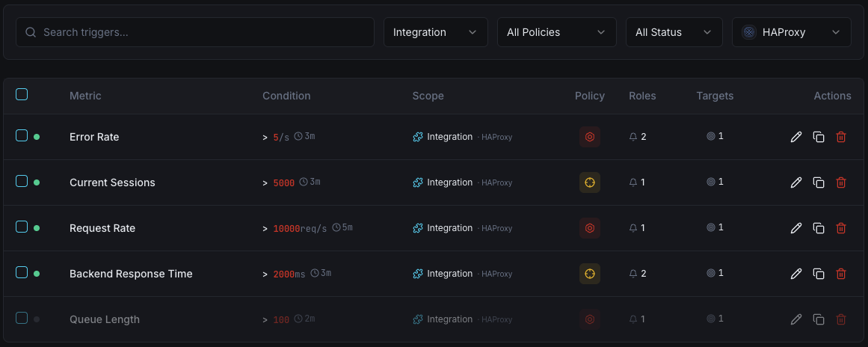868x347 pixels.
Task: Click the Targets column header
Action: pos(715,96)
